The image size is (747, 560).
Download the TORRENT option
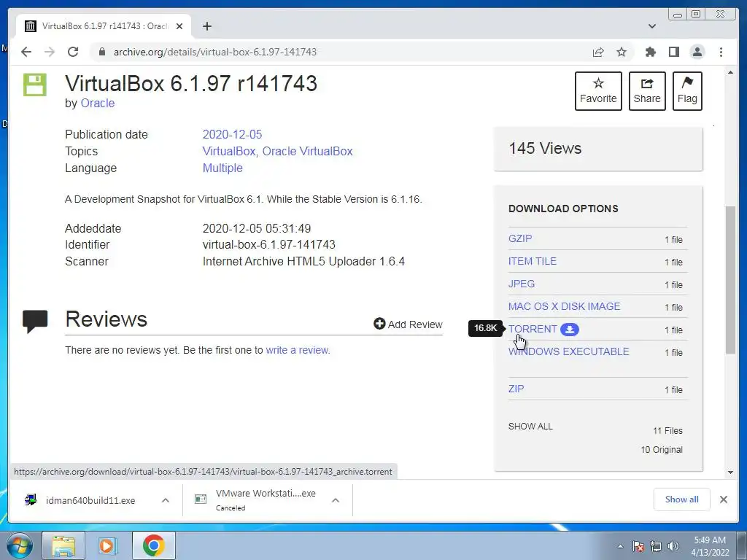click(532, 329)
